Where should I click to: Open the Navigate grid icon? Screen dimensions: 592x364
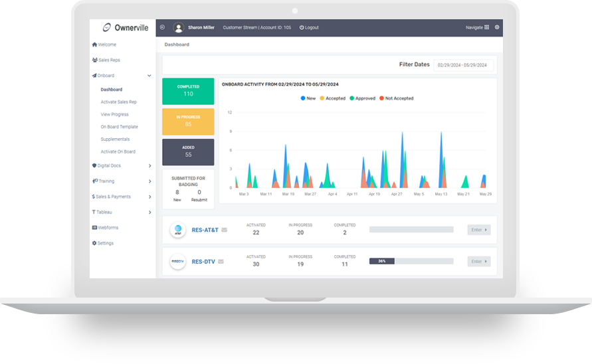[486, 27]
